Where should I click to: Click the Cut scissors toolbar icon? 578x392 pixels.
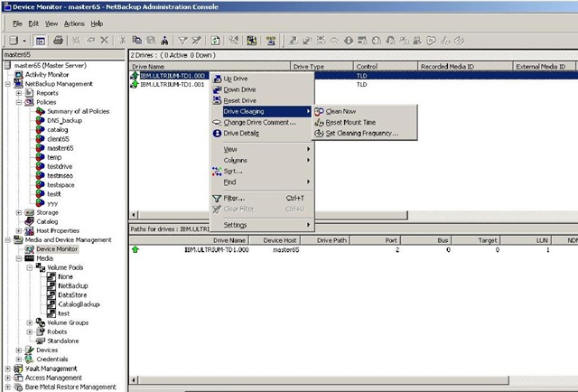tap(123, 41)
